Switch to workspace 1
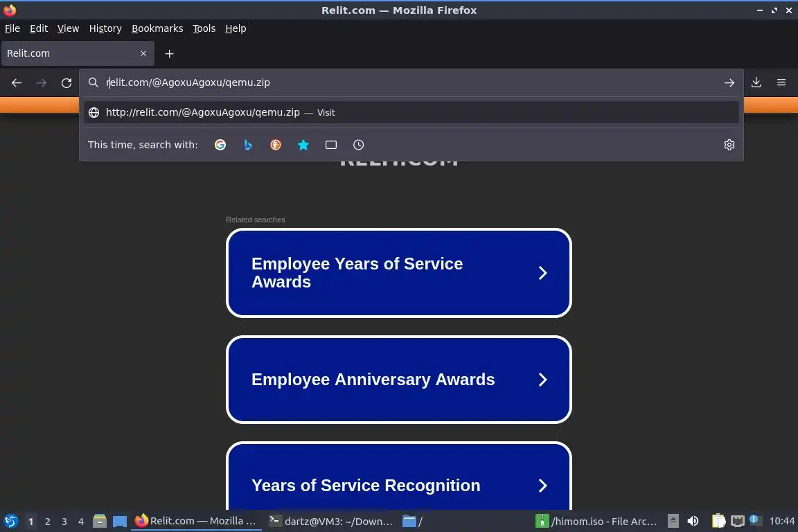Image resolution: width=798 pixels, height=532 pixels. (31, 522)
